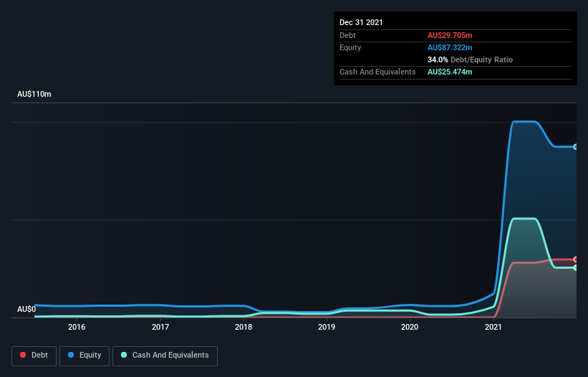Click the AU$87.322m equity value
The height and width of the screenshot is (377, 588).
[450, 47]
